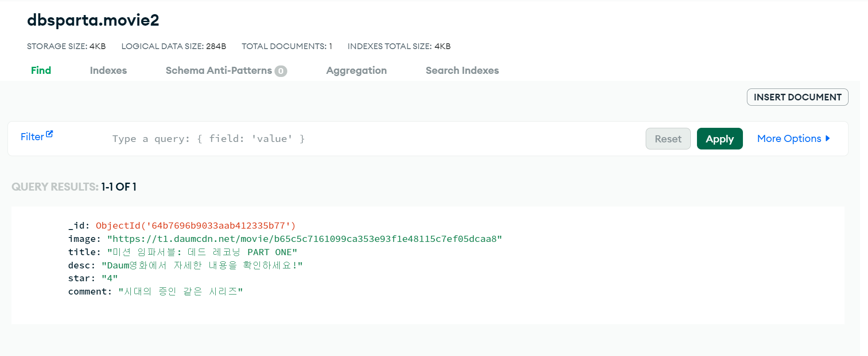The width and height of the screenshot is (868, 356).
Task: Click the Schema Anti-Patterns count badge
Action: click(281, 71)
